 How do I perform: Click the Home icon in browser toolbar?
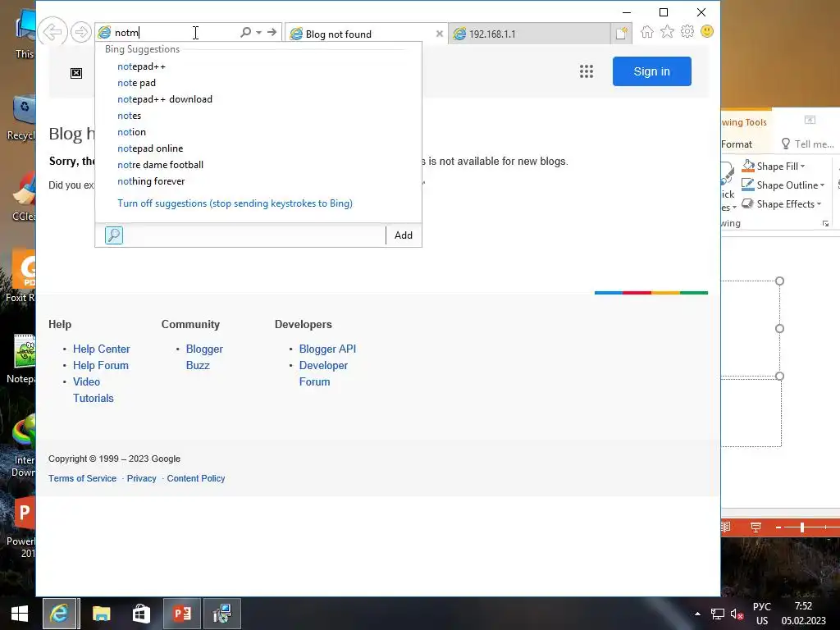[647, 32]
